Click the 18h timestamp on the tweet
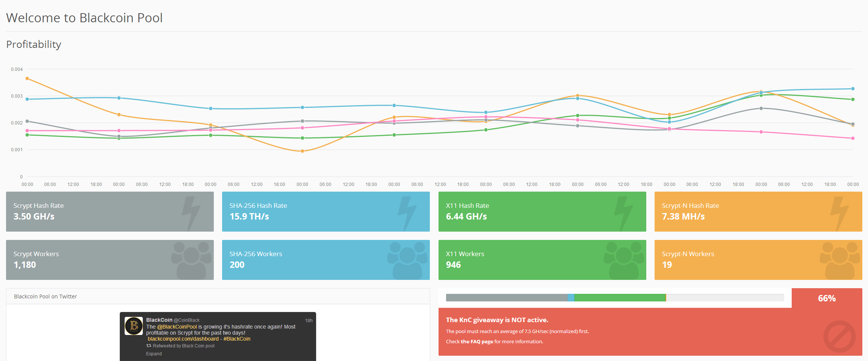868x361 pixels. (309, 321)
